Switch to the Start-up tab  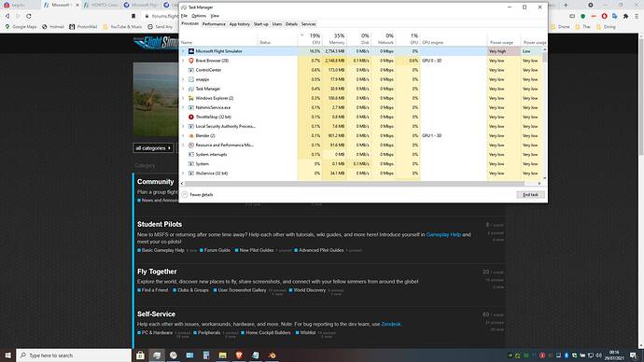pyautogui.click(x=260, y=24)
